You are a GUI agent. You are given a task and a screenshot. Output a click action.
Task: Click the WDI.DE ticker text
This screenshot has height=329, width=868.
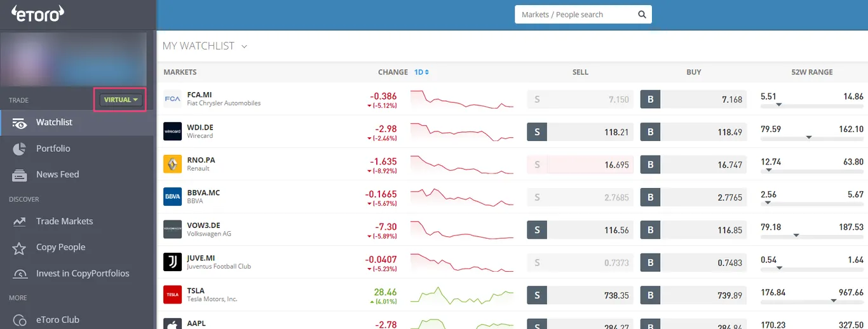(x=200, y=128)
